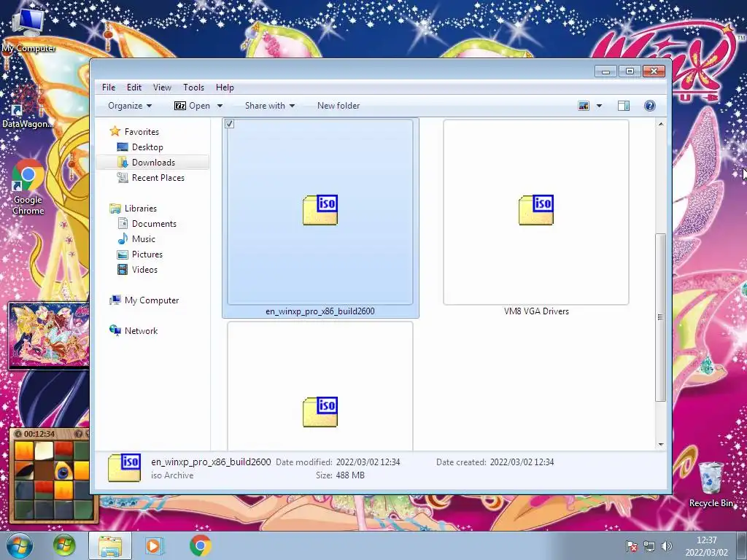Click Date created value in details pane
Image resolution: width=747 pixels, height=560 pixels.
click(x=522, y=462)
